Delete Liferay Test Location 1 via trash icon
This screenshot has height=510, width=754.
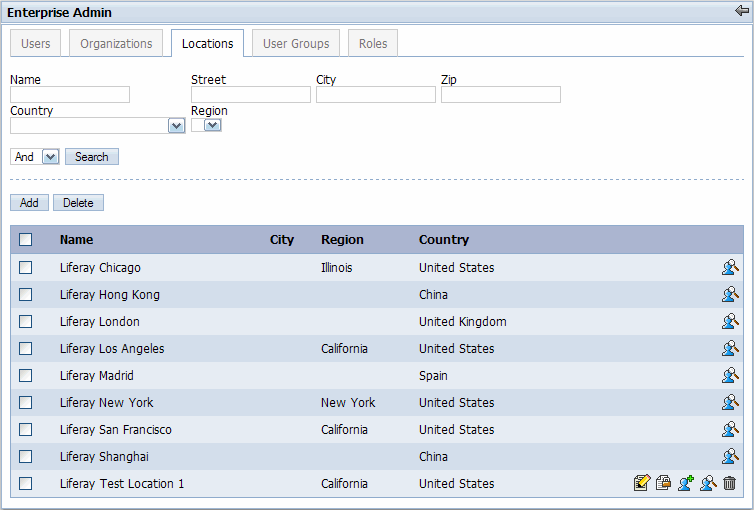pyautogui.click(x=729, y=483)
